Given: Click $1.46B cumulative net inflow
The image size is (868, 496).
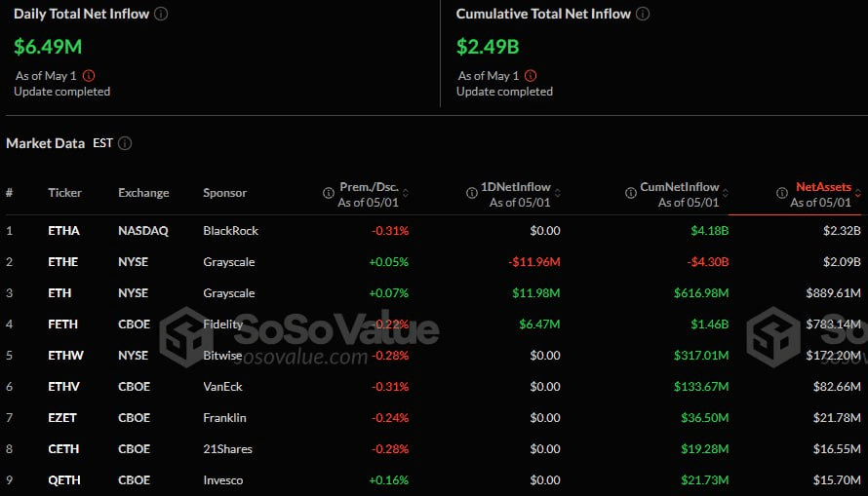Looking at the screenshot, I should click(x=709, y=324).
